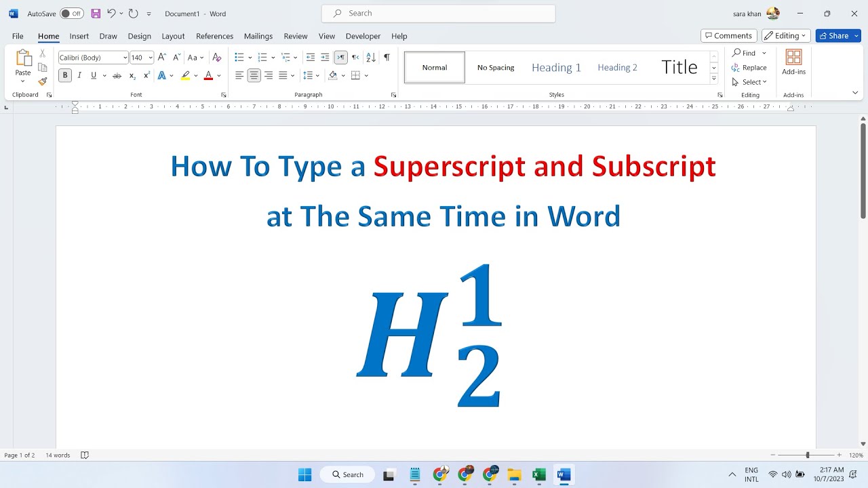The width and height of the screenshot is (868, 488).
Task: Open Windows Start menu
Action: (305, 474)
